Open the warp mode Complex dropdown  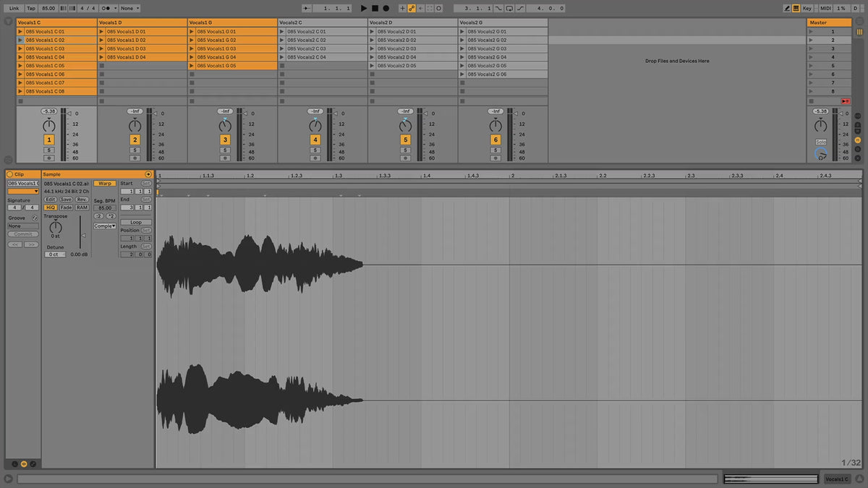104,226
